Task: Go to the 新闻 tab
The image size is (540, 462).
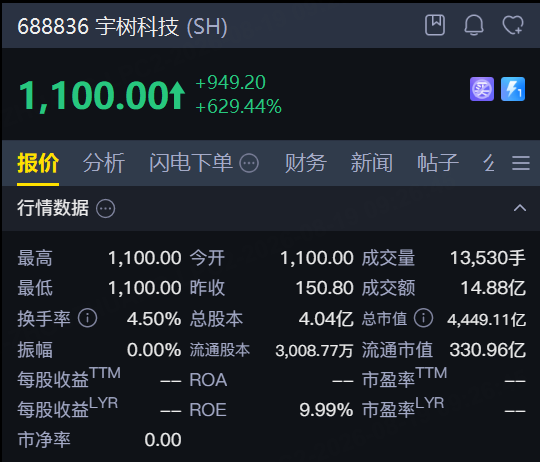Action: (372, 163)
